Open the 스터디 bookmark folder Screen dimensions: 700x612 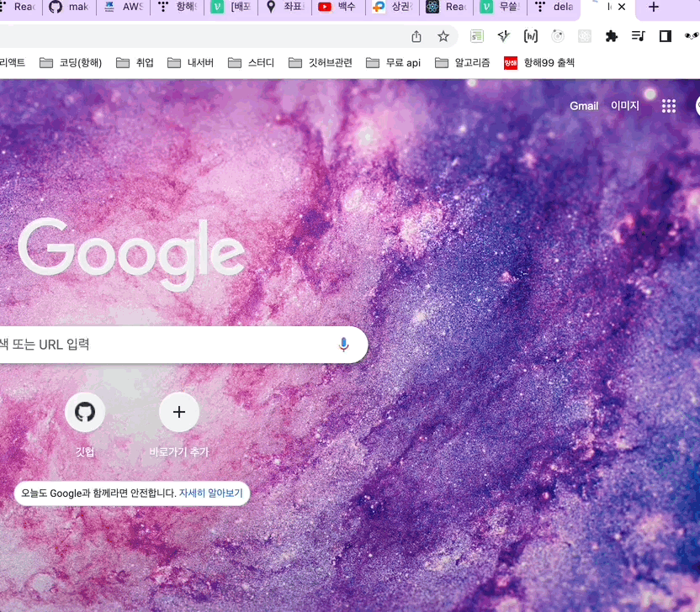coord(251,63)
